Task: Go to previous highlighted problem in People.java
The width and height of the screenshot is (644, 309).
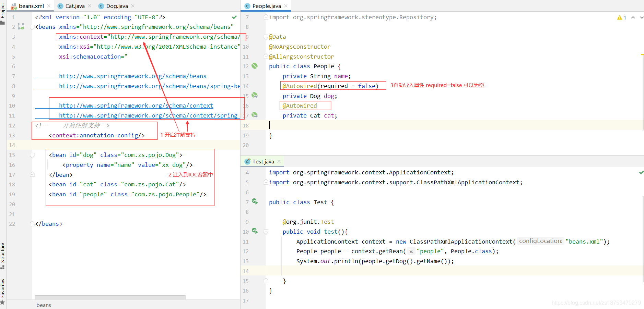Action: (x=633, y=17)
